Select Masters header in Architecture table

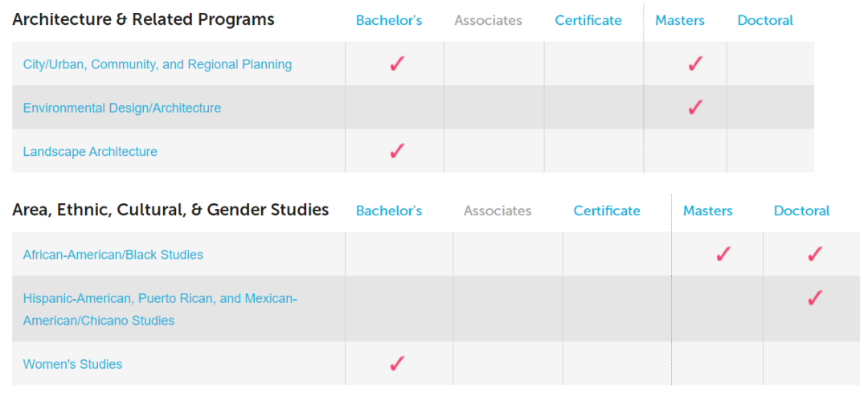pos(680,20)
